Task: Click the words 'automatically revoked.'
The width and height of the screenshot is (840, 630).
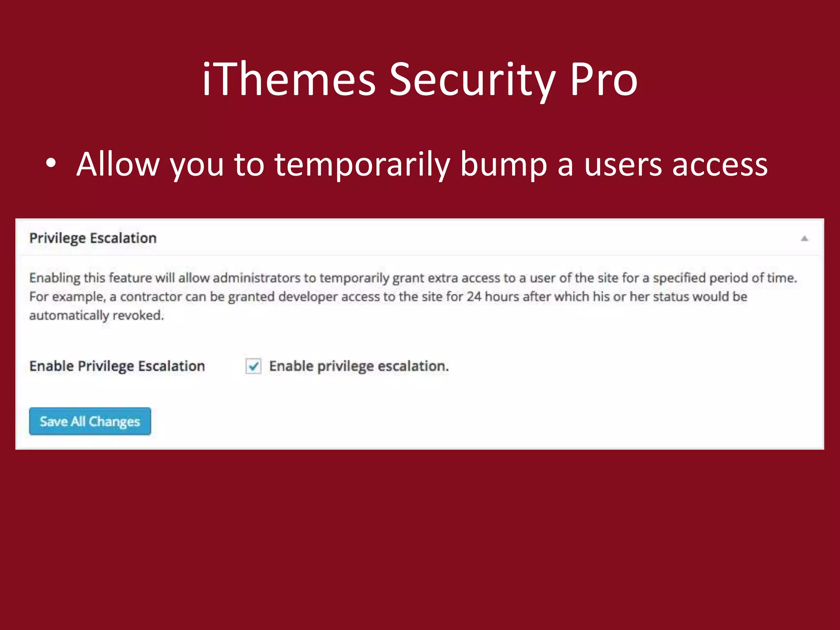Action: (x=96, y=315)
